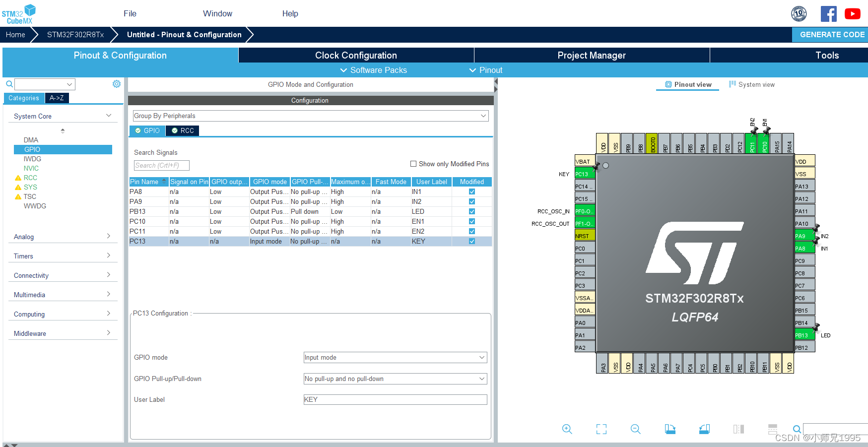This screenshot has height=447, width=868.
Task: Toggle Modified checkbox for PC11 row
Action: coord(472,231)
